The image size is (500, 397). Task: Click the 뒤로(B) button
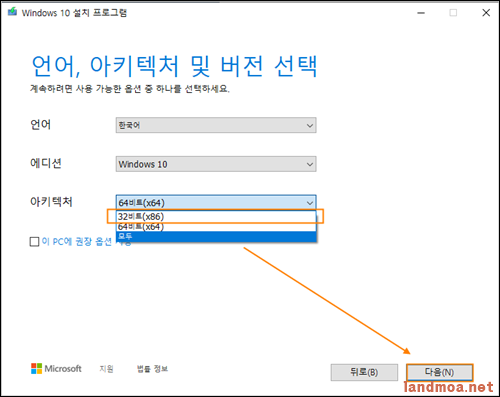[x=364, y=372]
